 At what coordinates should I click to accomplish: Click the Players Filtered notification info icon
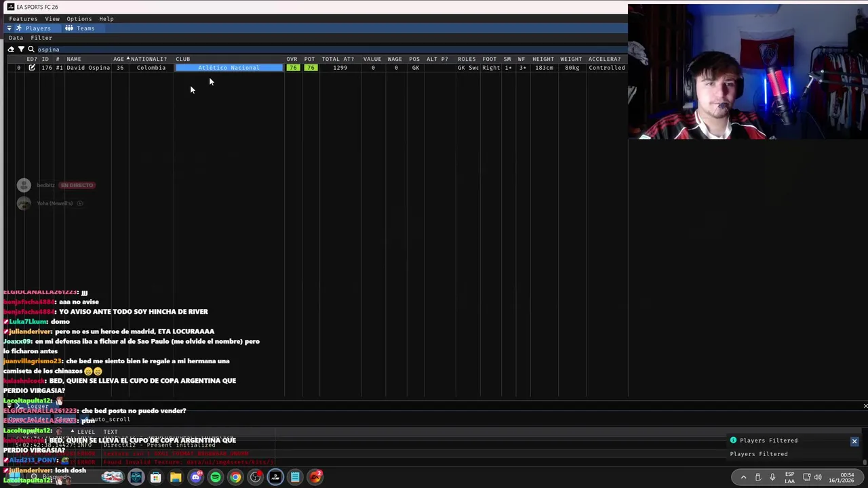[733, 441]
